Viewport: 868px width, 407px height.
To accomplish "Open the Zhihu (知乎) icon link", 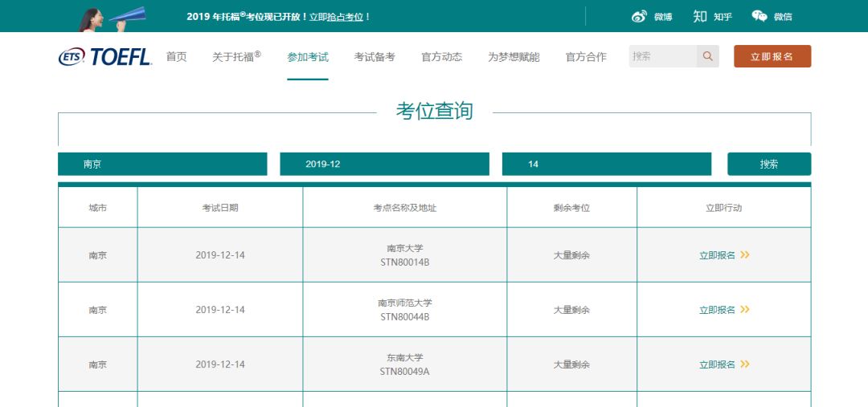I will point(712,17).
